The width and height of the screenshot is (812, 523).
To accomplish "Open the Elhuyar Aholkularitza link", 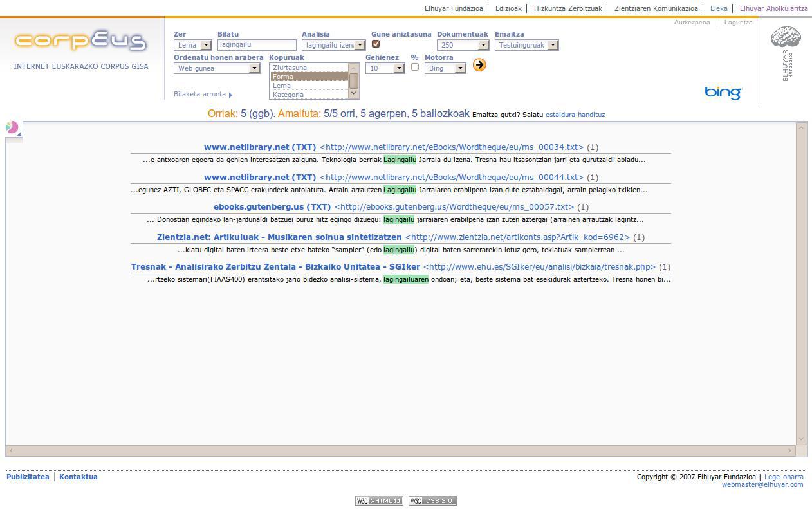I will (x=774, y=8).
